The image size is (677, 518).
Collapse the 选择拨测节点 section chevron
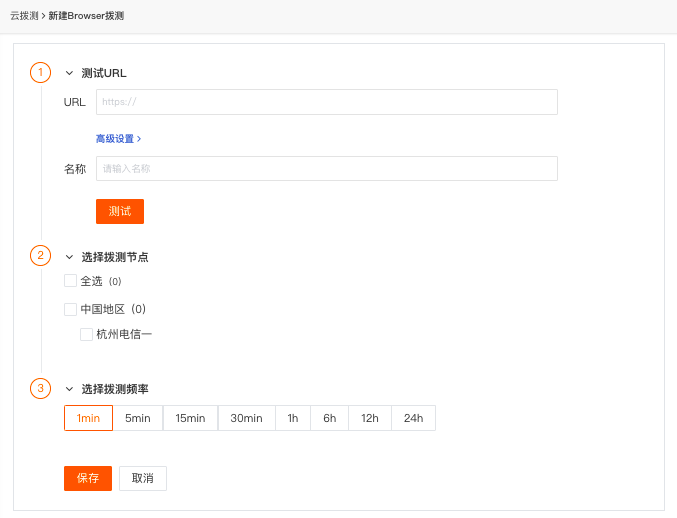pyautogui.click(x=69, y=257)
